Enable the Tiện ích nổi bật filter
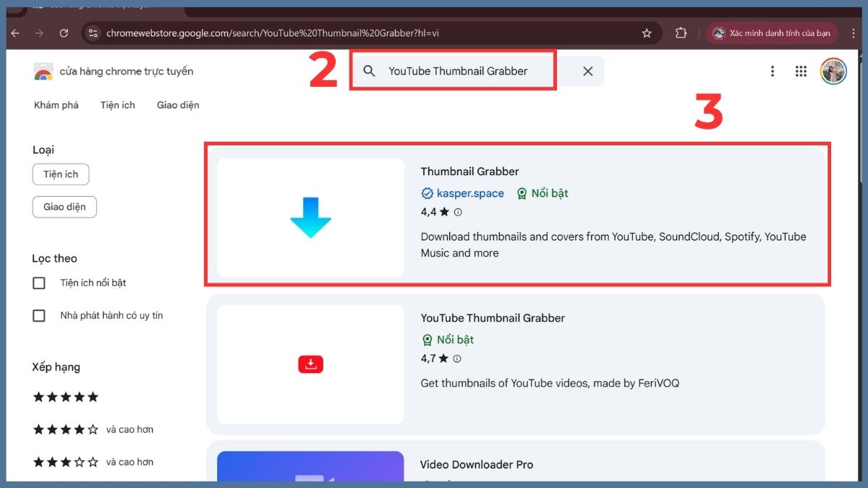Screen dimensions: 868x488 pyautogui.click(x=39, y=283)
